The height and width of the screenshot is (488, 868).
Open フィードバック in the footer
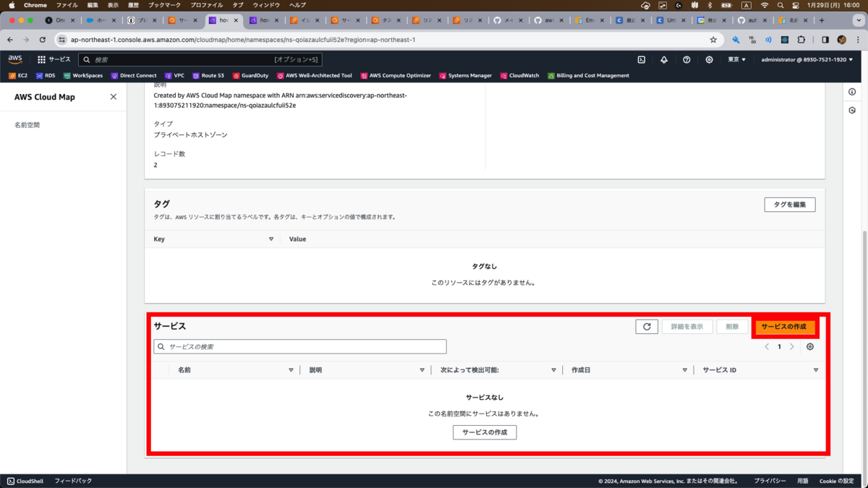(73, 481)
